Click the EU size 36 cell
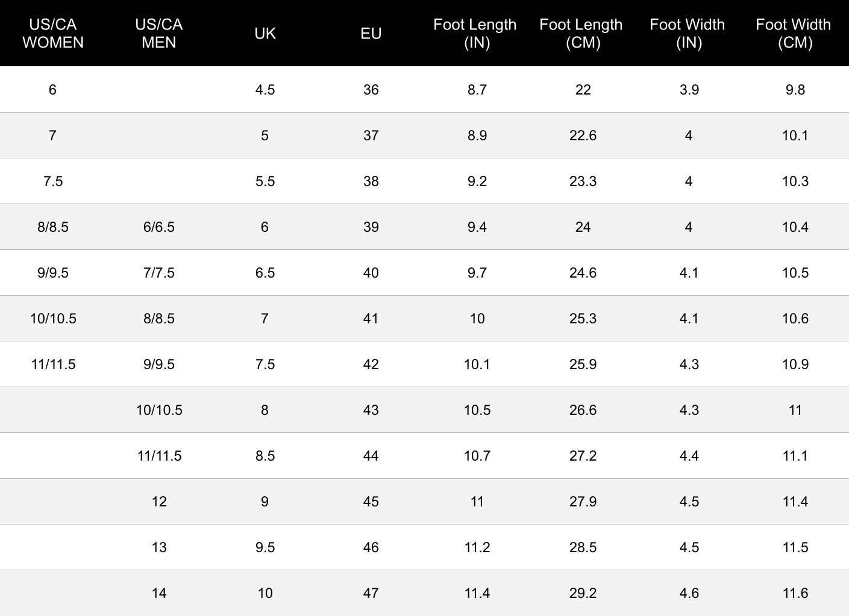Image resolution: width=849 pixels, height=616 pixels. tap(371, 90)
